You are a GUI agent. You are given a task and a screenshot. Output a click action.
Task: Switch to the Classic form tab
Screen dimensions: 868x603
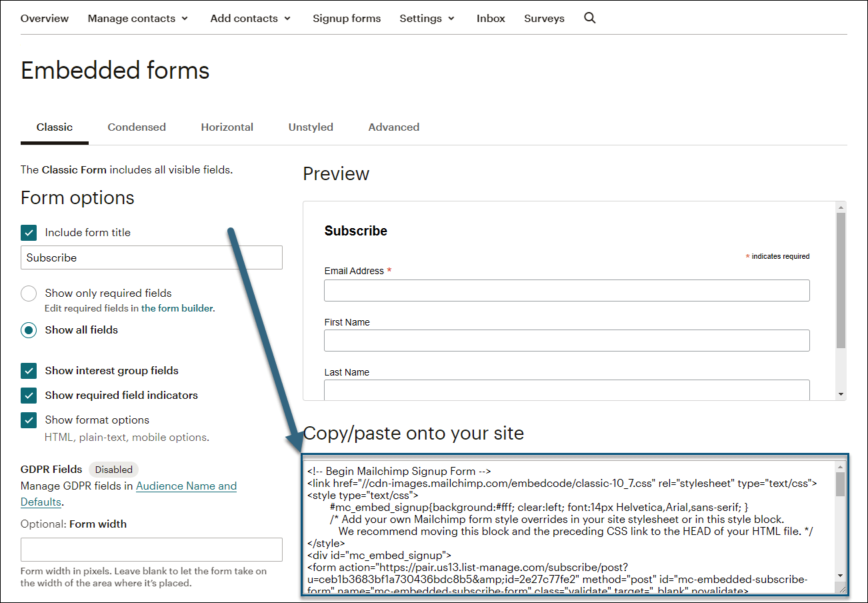pyautogui.click(x=55, y=127)
